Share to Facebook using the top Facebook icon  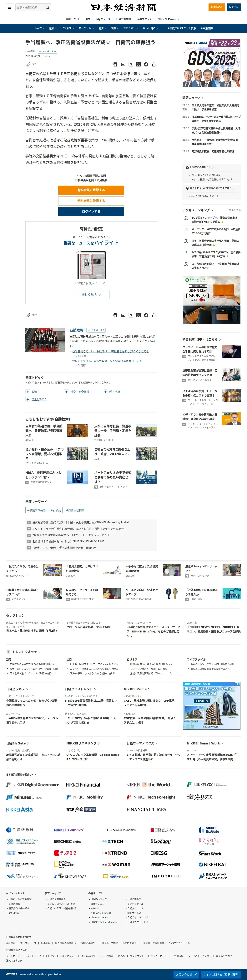(x=146, y=64)
